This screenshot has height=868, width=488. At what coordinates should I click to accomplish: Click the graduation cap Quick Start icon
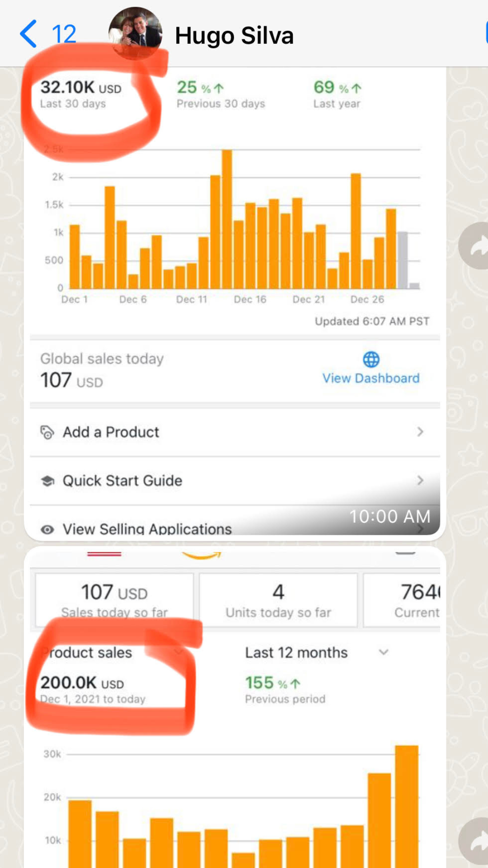tap(47, 481)
